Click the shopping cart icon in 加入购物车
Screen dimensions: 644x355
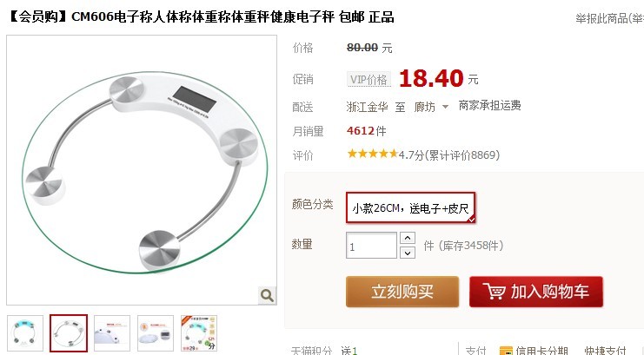point(495,292)
